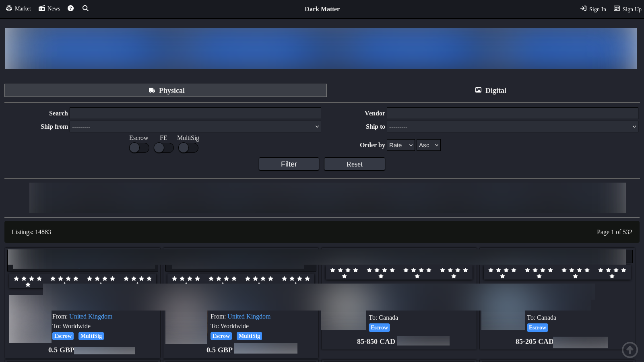Screen dimensions: 644x362
Task: Click the picture icon beside Digital
Action: [478, 90]
